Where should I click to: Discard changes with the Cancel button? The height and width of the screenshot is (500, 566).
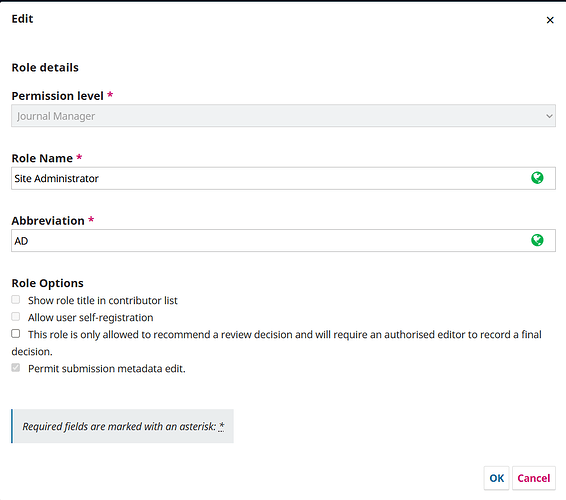pos(534,478)
